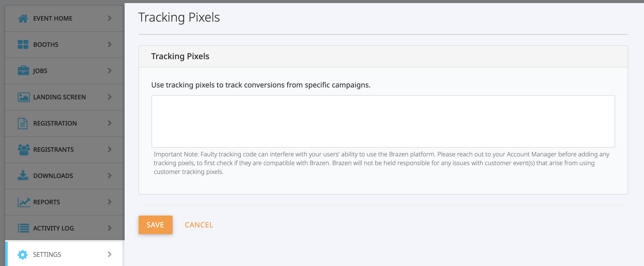Screen dimensions: 644x266
Task: Click the Activity Log list icon
Action: [x=23, y=228]
